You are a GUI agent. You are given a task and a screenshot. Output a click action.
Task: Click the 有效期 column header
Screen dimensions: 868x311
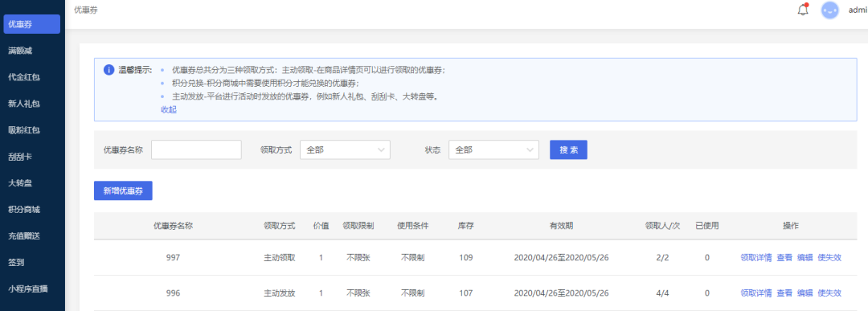coord(561,226)
